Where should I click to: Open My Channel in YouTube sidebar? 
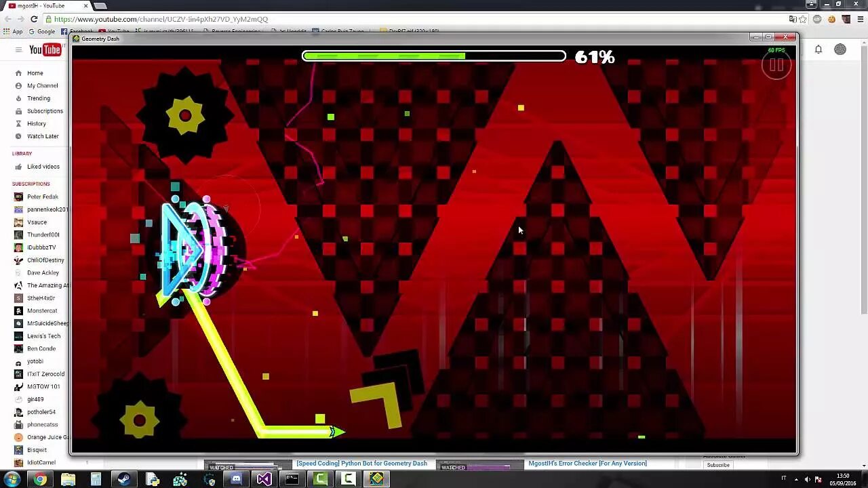[x=42, y=85]
